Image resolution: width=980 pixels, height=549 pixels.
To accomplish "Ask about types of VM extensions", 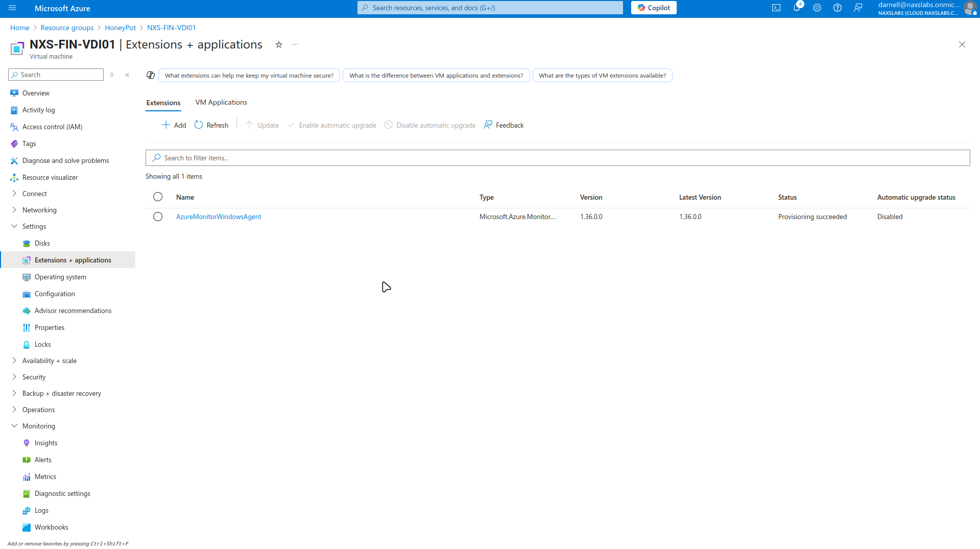I will tap(603, 76).
